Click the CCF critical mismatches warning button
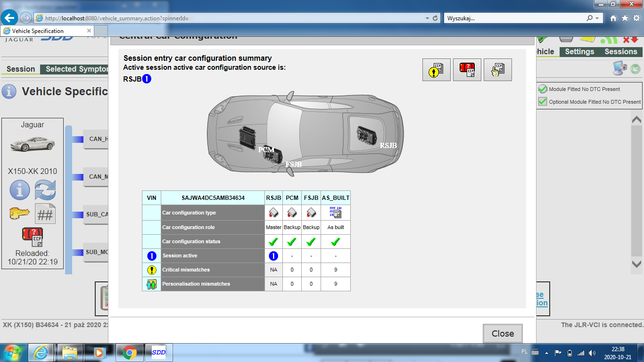The height and width of the screenshot is (362, 644). (436, 70)
